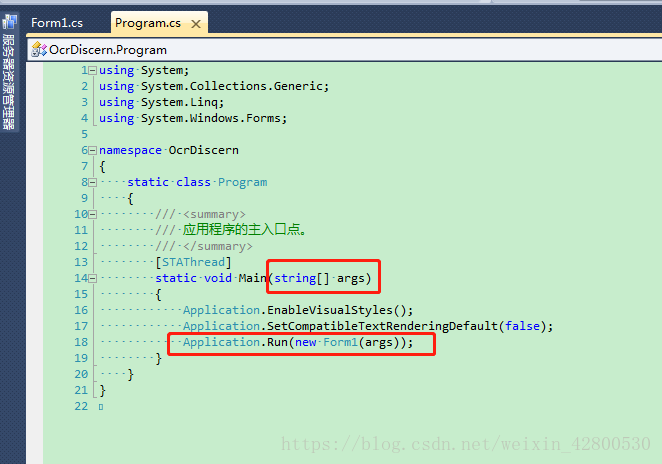This screenshot has height=464, width=662.
Task: Click 'using System;' on line 1
Action: pyautogui.click(x=144, y=70)
